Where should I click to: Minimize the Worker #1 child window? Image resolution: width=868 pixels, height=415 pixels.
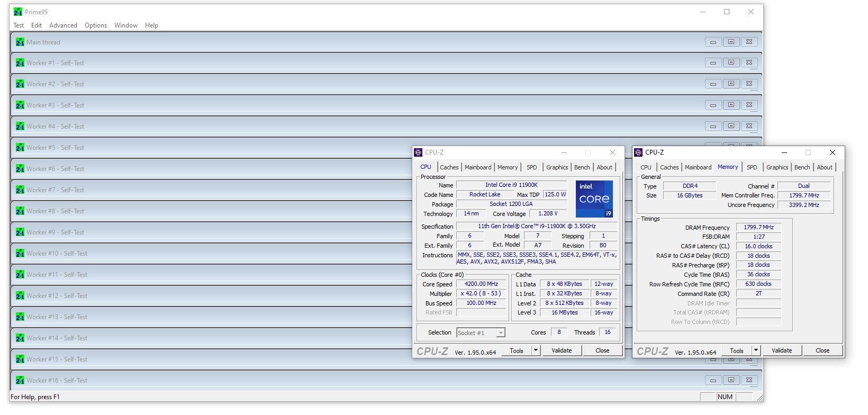point(713,62)
